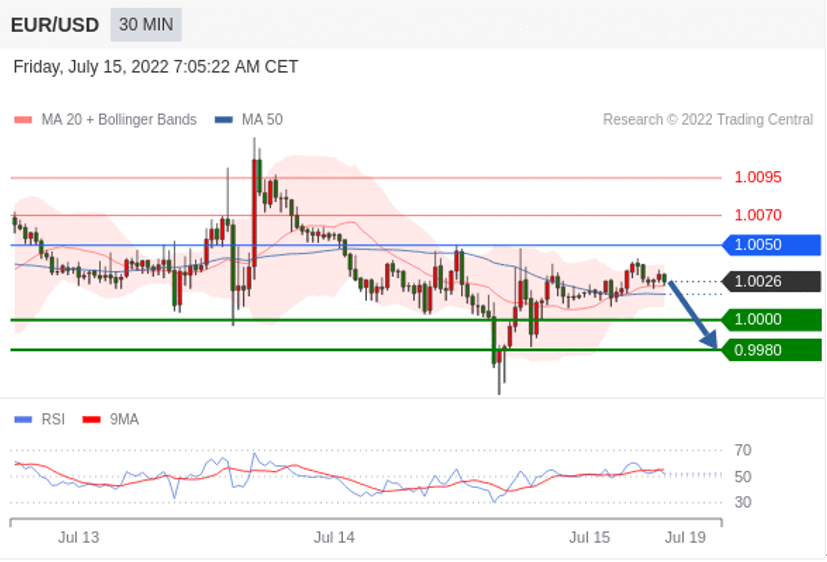Toggle 'MA 20 + Bollinger Bands' legend label
The width and height of the screenshot is (827, 562).
[x=119, y=120]
